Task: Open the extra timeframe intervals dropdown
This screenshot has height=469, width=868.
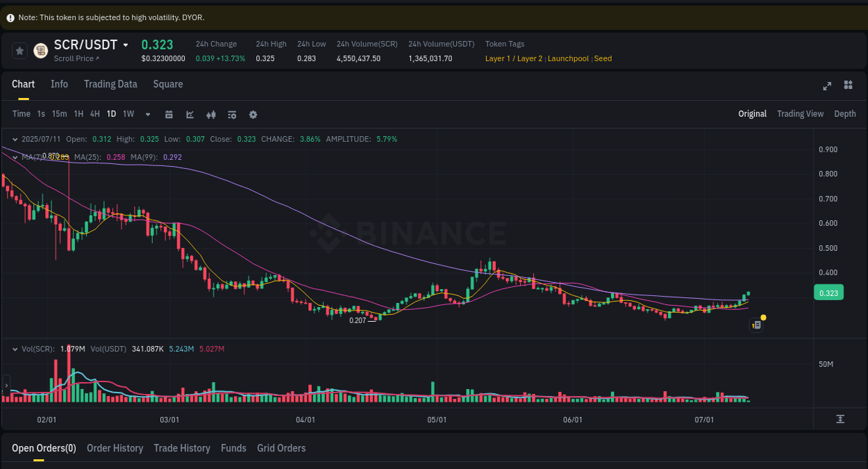Action: tap(147, 114)
